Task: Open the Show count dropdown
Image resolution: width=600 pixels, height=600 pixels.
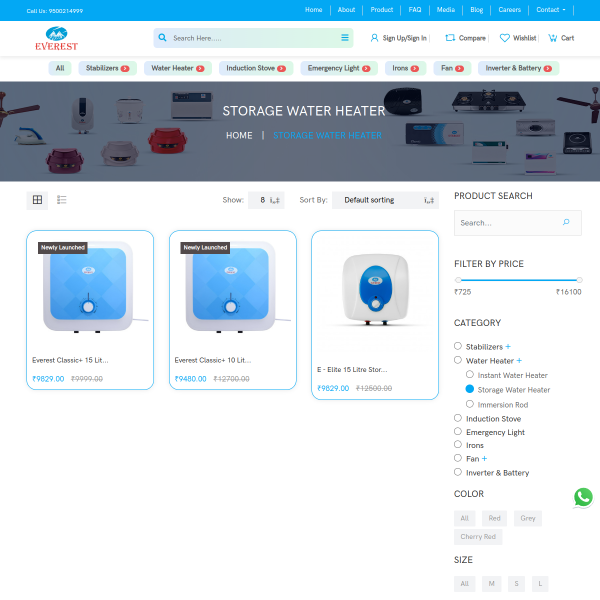Action: [266, 200]
